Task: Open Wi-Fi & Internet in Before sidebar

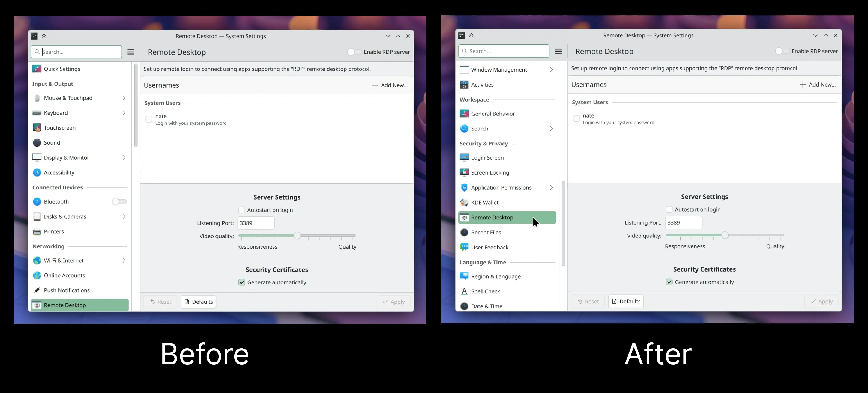Action: coord(80,261)
